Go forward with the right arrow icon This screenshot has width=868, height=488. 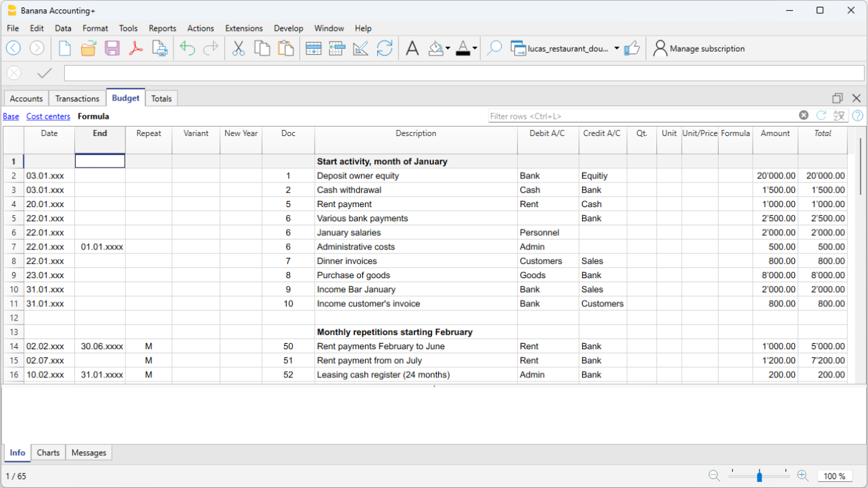point(38,48)
